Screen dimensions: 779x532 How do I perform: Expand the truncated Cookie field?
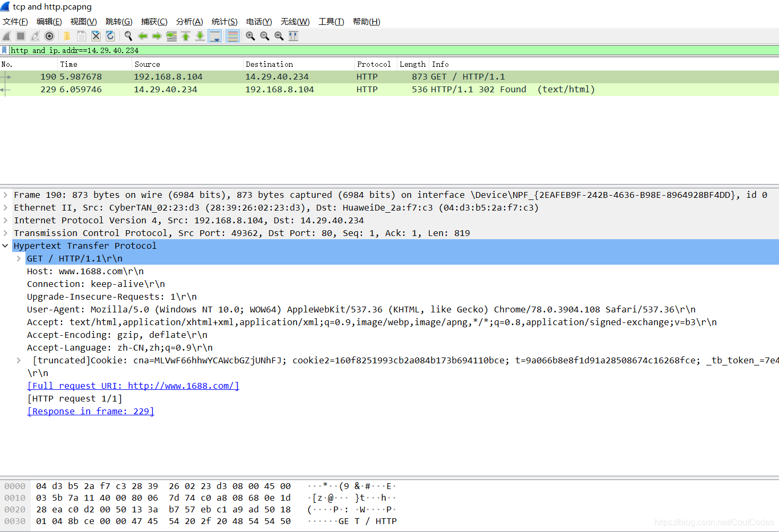click(x=19, y=361)
